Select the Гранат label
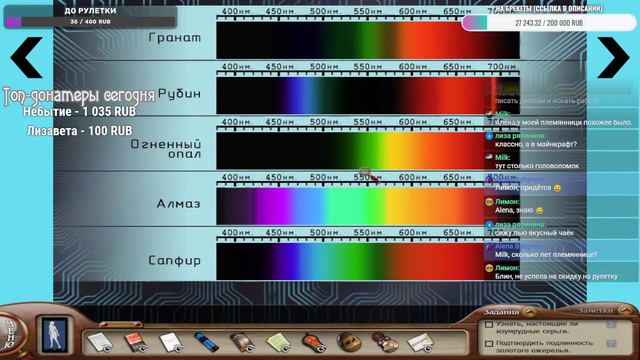Screen dimensions: 640x360 175,38
